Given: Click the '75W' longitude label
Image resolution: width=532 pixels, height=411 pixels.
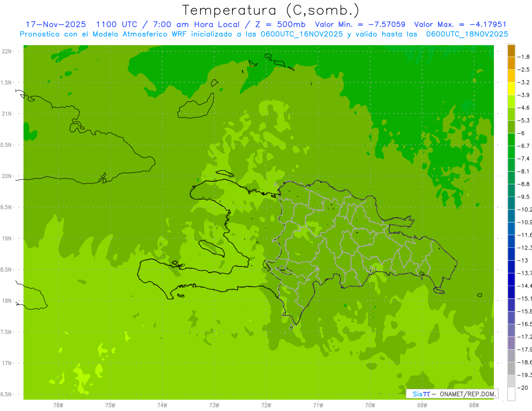Looking at the screenshot, I should pos(110,405).
